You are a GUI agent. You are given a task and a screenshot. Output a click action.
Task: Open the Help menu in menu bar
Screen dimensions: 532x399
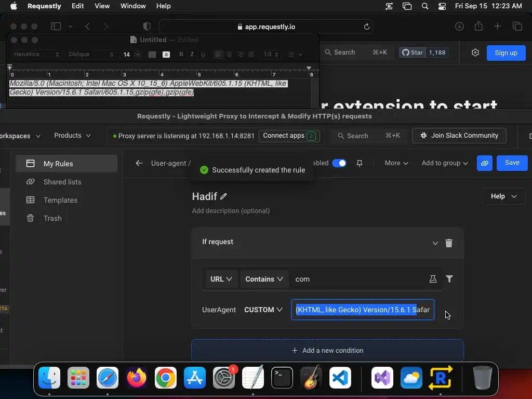163,6
